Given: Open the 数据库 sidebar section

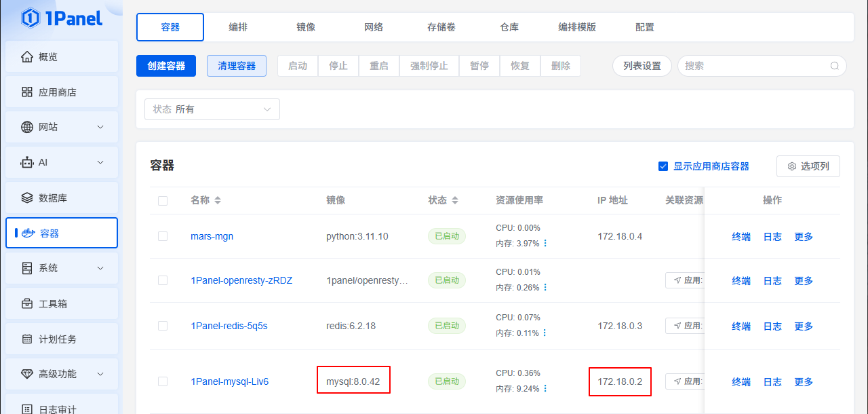Looking at the screenshot, I should pos(62,198).
